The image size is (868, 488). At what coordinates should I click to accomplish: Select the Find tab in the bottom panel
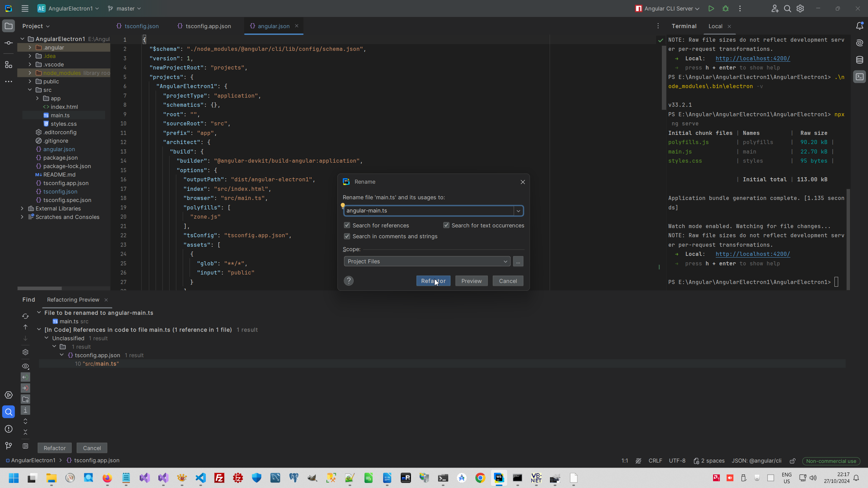click(28, 300)
